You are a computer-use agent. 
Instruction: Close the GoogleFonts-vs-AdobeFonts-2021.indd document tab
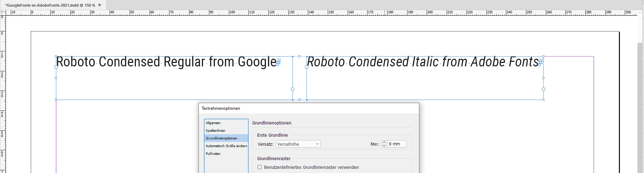click(x=100, y=5)
